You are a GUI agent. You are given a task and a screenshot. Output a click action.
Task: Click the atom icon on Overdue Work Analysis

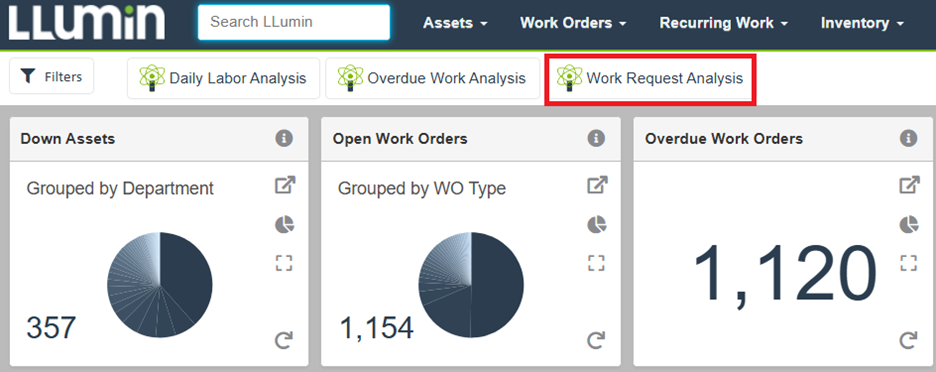(x=350, y=78)
